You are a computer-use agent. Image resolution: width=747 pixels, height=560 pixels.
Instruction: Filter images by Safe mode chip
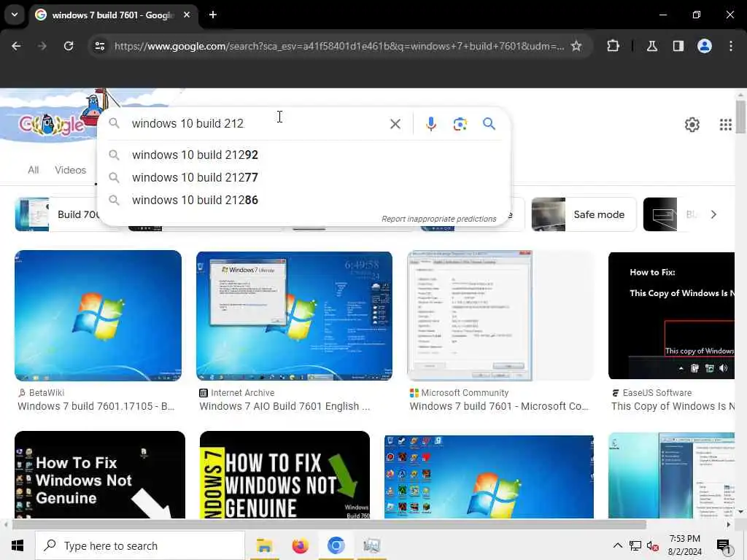point(584,214)
